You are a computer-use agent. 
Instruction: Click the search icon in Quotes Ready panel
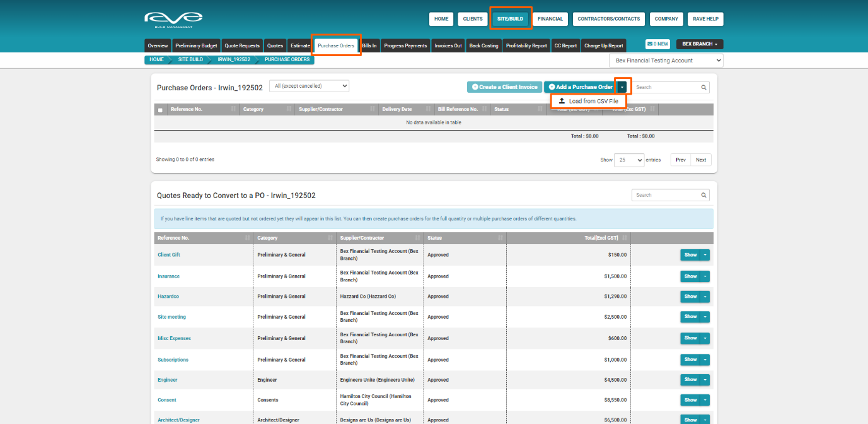703,194
